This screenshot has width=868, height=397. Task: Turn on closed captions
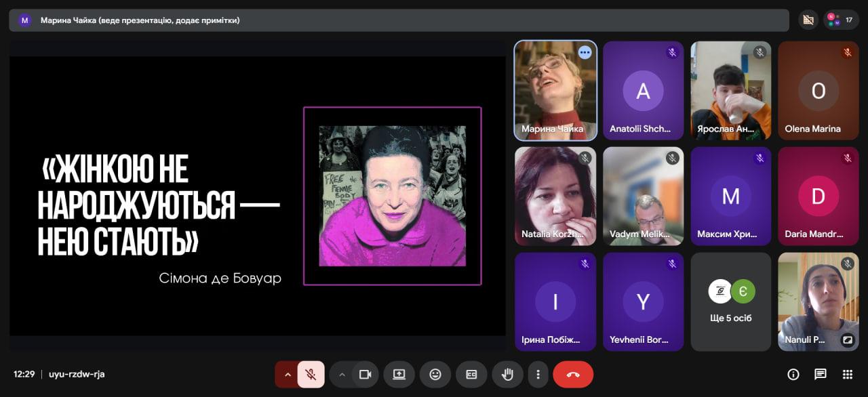click(471, 375)
